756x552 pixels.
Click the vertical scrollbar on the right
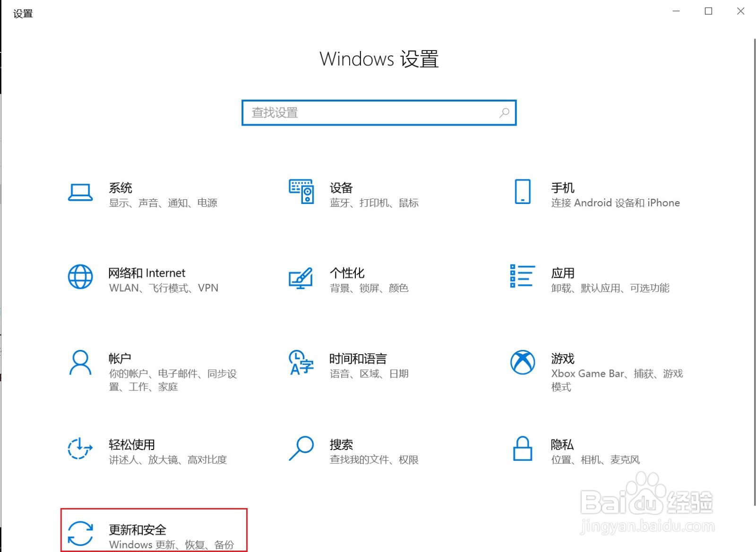click(754, 272)
